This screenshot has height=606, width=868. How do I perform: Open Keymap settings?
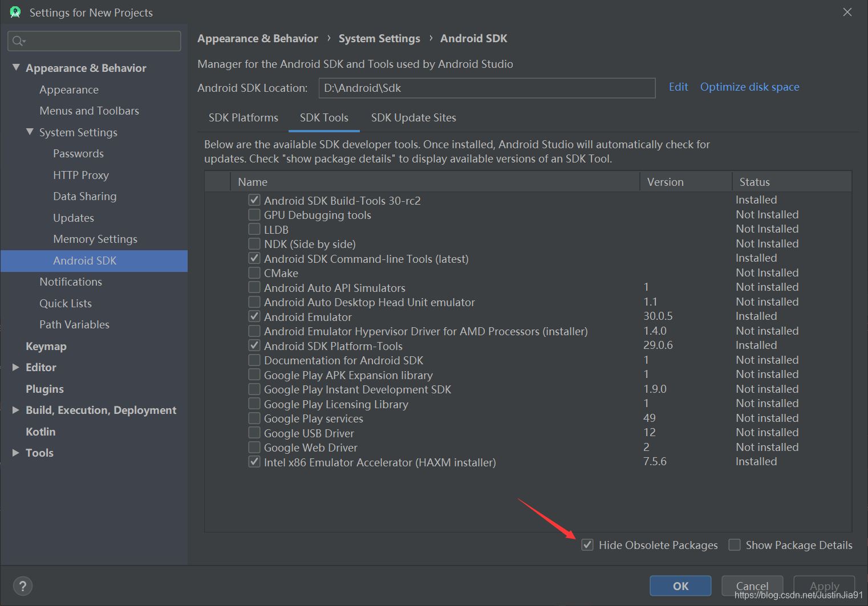coord(46,346)
